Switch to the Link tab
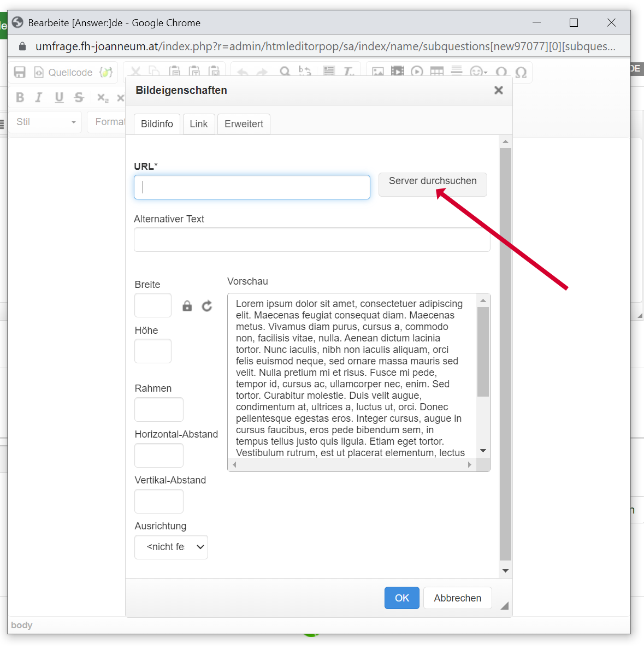 (x=198, y=124)
